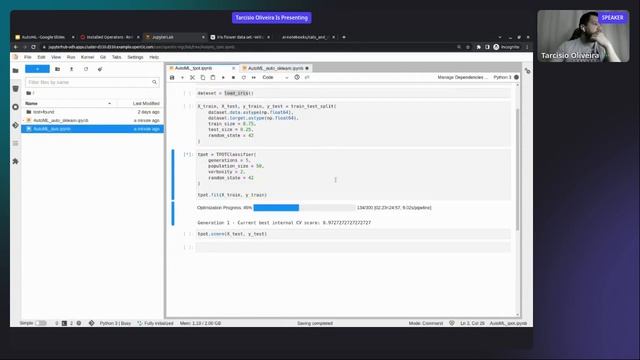The height and width of the screenshot is (360, 640).
Task: Open the cell type Code dropdown
Action: pyautogui.click(x=275, y=77)
